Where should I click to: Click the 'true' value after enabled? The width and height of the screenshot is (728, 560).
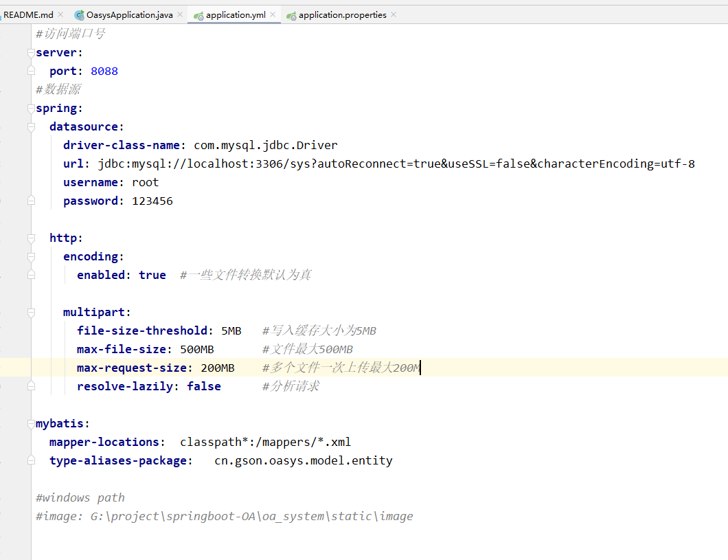(x=152, y=275)
